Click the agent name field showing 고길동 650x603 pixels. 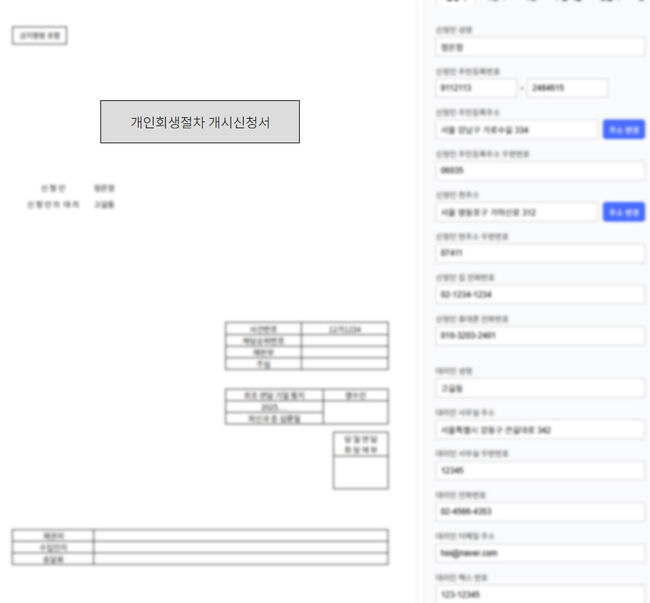coord(540,388)
